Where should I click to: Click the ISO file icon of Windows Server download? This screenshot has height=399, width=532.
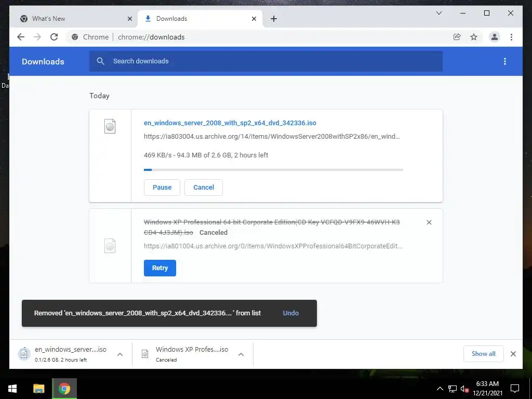click(x=110, y=126)
